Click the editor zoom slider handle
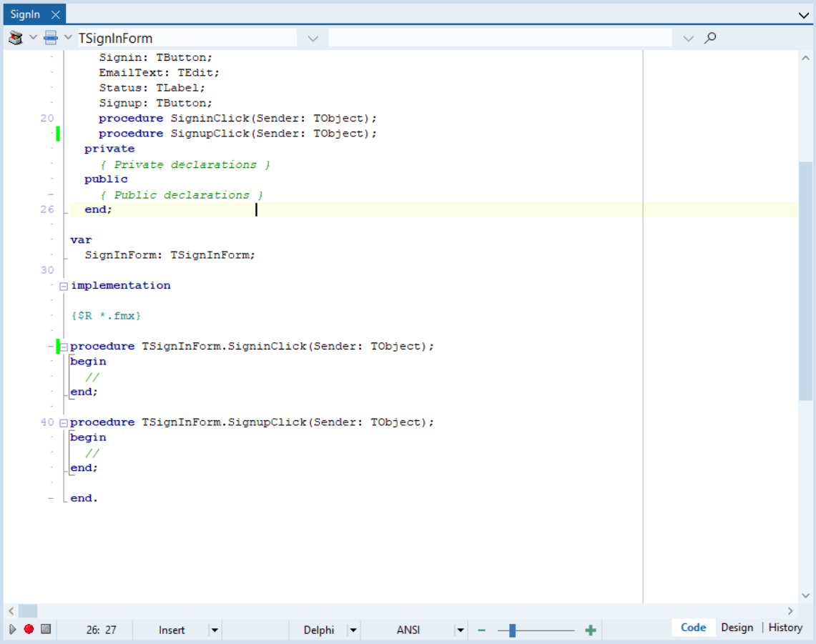Image resolution: width=816 pixels, height=644 pixels. point(512,630)
